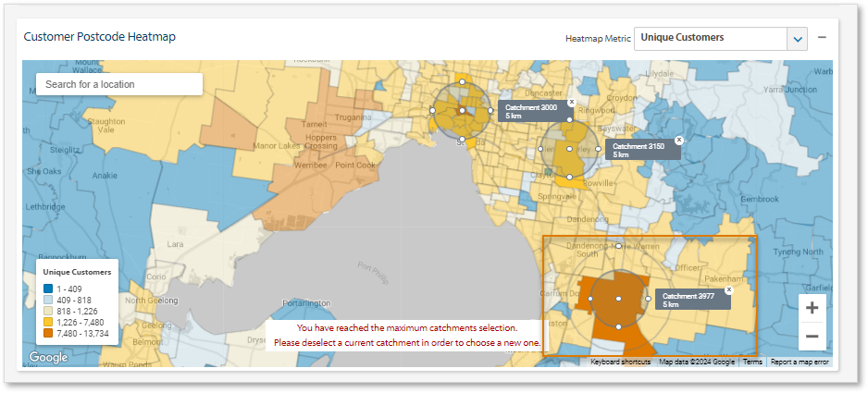The image size is (868, 393).
Task: Dismiss the Catchment 3977 label
Action: pos(728,289)
